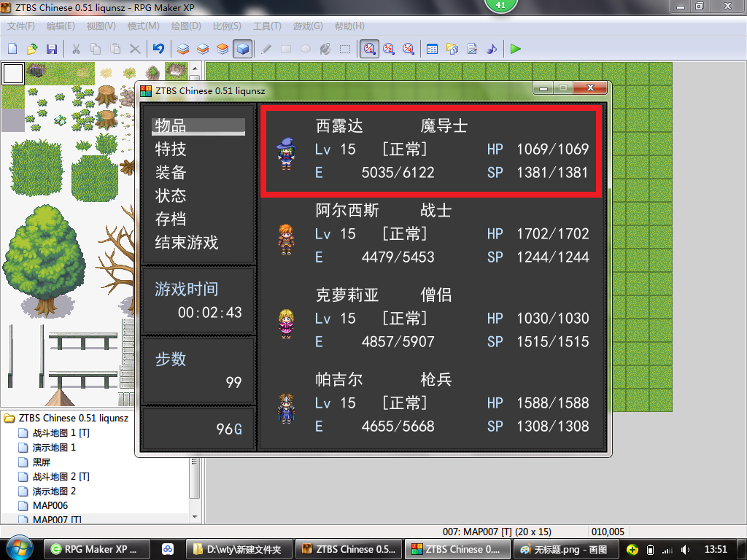Click the tileset palette scroll-up arrow

(194, 69)
